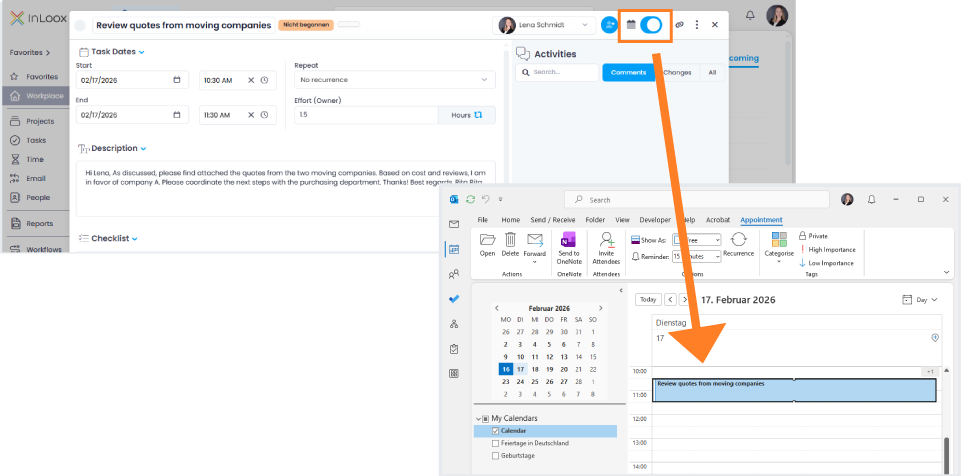The image size is (961, 476).
Task: Tick the Calendar checkbox under My Calendars
Action: (x=496, y=431)
